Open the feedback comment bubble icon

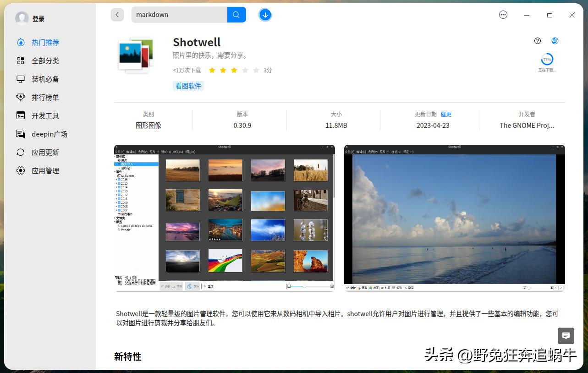(x=566, y=336)
